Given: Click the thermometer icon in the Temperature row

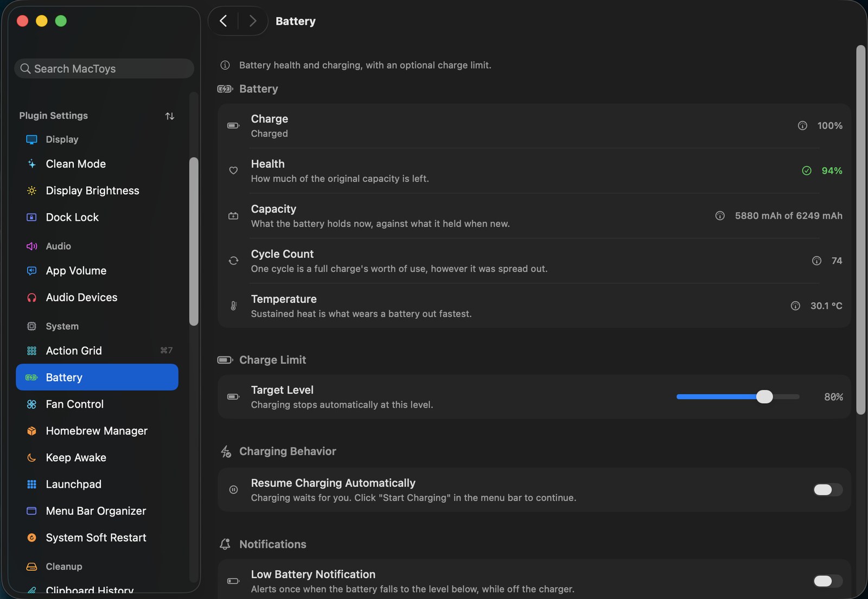Looking at the screenshot, I should (x=233, y=305).
